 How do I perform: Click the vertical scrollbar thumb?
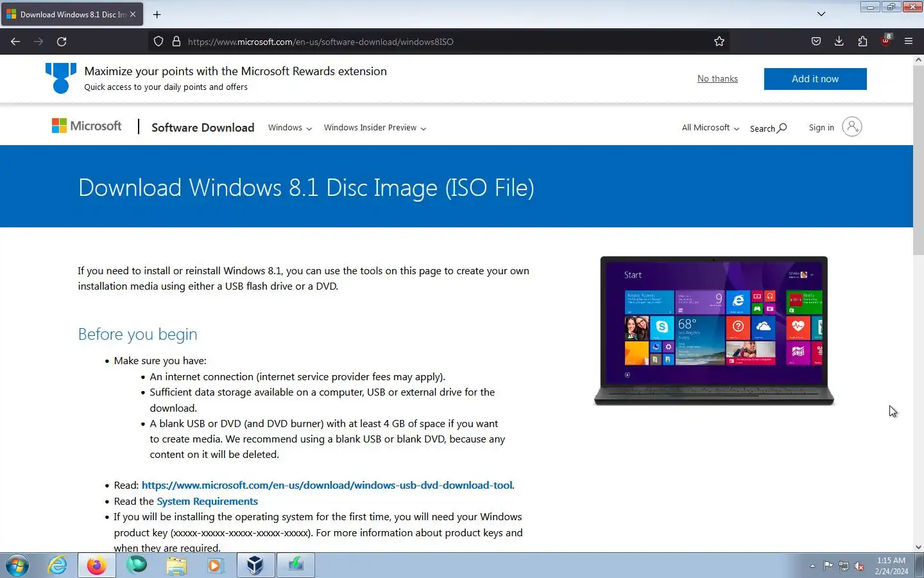918,161
